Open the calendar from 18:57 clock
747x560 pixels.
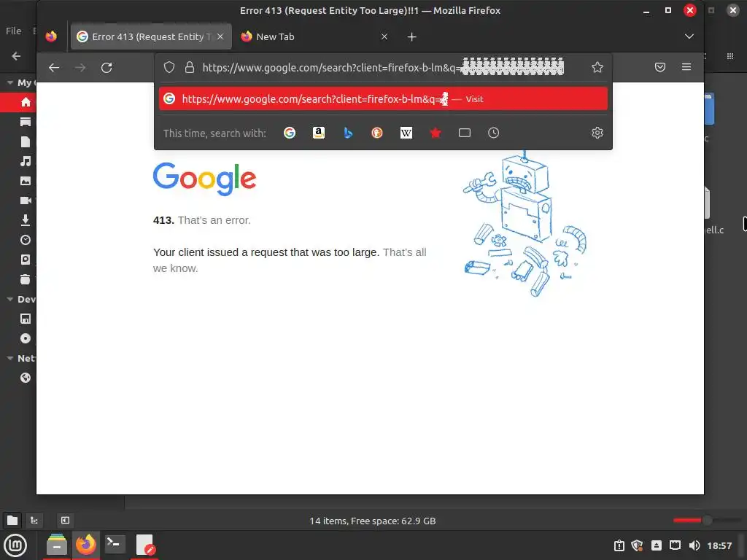[x=719, y=545]
